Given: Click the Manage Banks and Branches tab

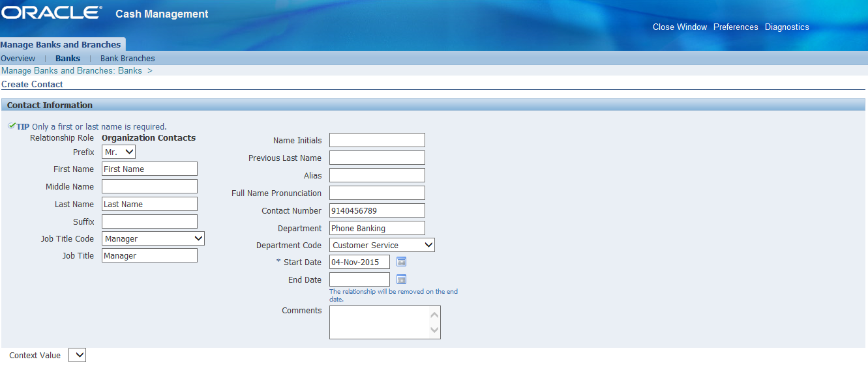Looking at the screenshot, I should 61,44.
